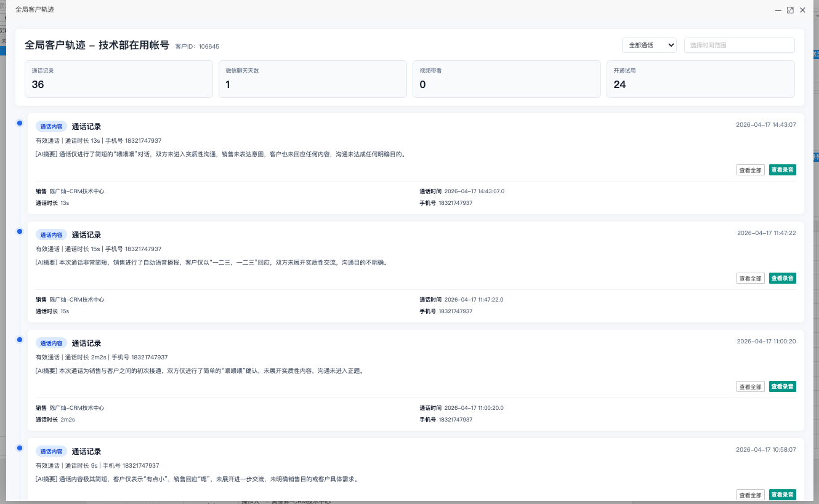Click 查看全部 on the 11:47:22 call record
The width and height of the screenshot is (819, 504).
751,278
